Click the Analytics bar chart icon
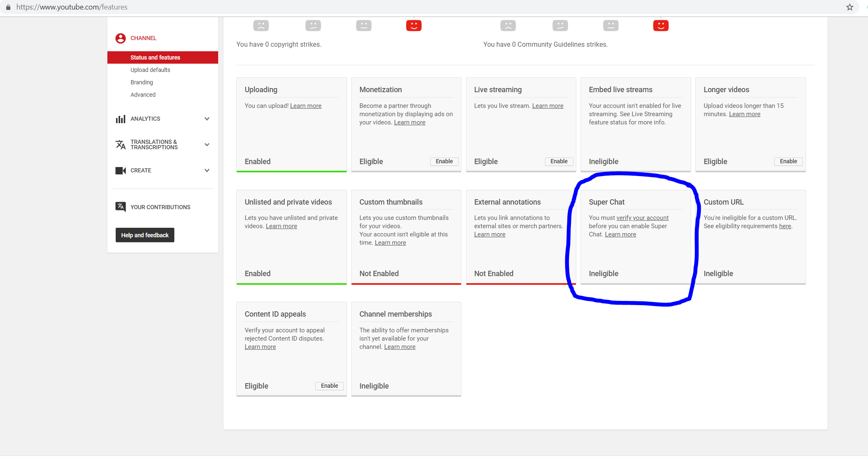This screenshot has width=868, height=458. [121, 119]
